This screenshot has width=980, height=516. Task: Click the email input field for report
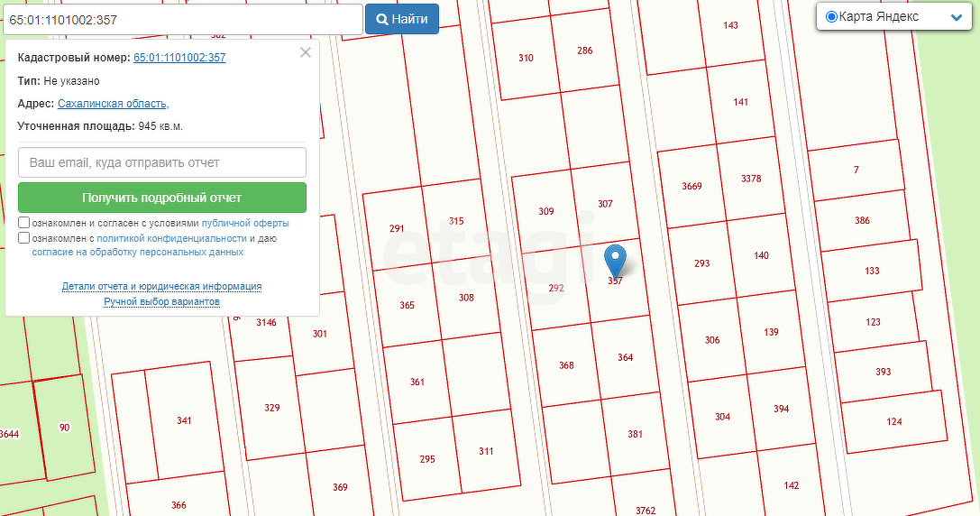click(x=162, y=162)
